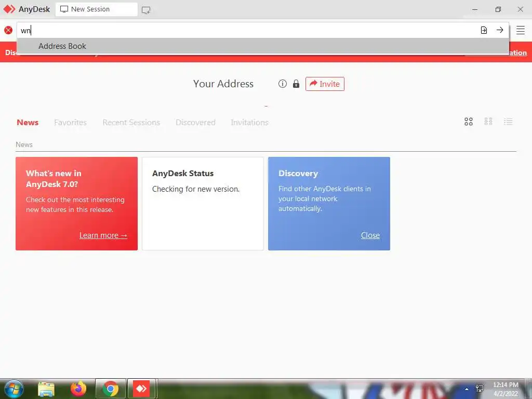The image size is (532, 399).
Task: Open a new session tab with the plus-monitor icon
Action: [x=146, y=10]
